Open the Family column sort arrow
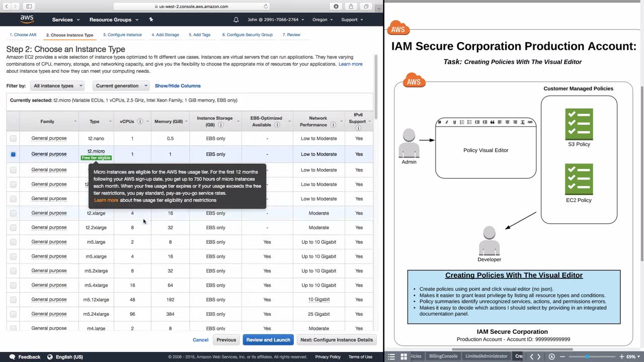 click(x=75, y=122)
